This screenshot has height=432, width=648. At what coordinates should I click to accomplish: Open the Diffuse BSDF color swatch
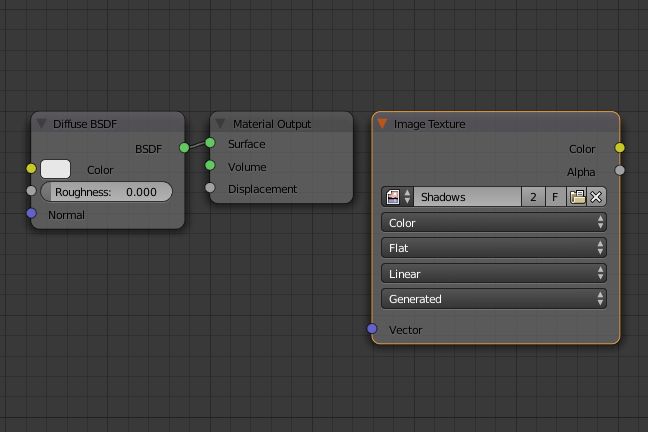pos(55,169)
